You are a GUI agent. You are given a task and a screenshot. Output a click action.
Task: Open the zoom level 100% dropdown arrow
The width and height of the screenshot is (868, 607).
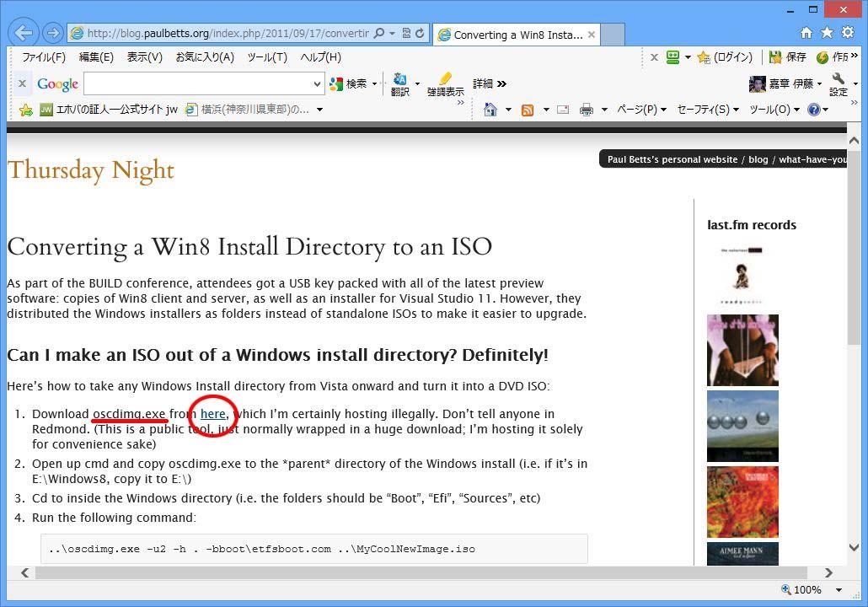pyautogui.click(x=839, y=590)
